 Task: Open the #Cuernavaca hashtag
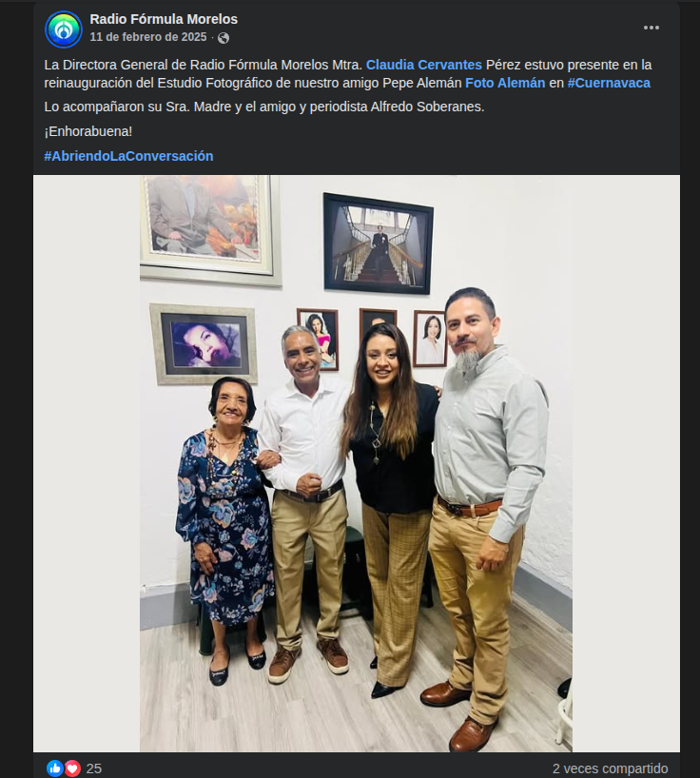click(x=609, y=83)
